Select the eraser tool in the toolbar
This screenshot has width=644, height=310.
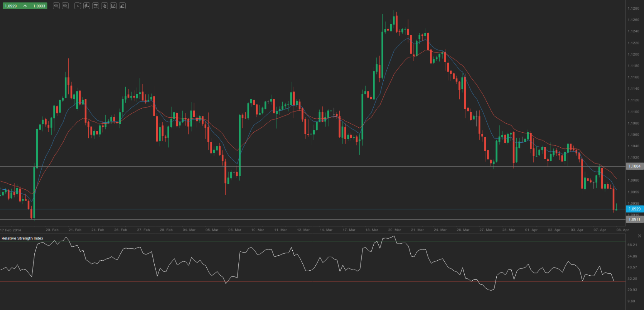coord(122,6)
